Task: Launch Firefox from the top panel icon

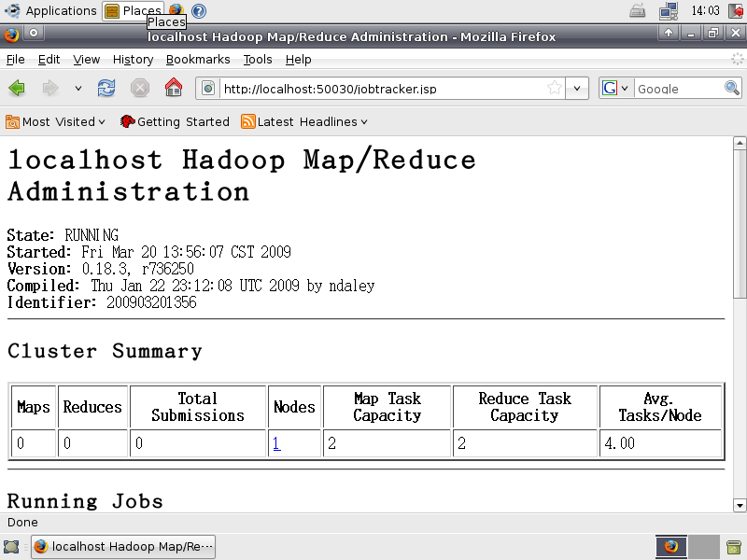Action: pyautogui.click(x=176, y=10)
